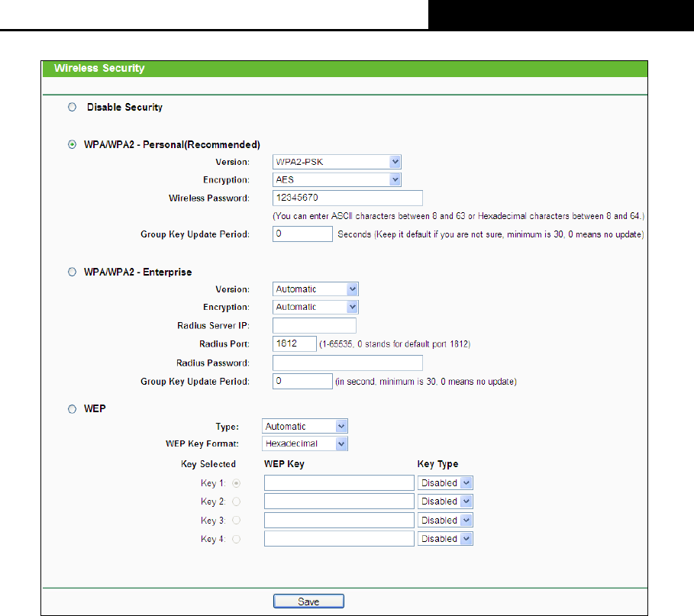Select WPA/WPA2 - Personal(Recommended) option

[x=72, y=145]
